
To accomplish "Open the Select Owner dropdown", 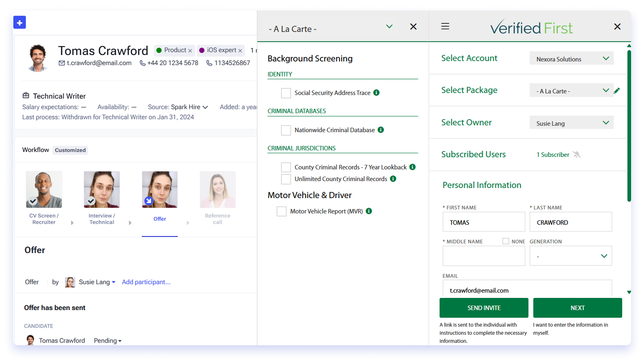I will [x=571, y=122].
